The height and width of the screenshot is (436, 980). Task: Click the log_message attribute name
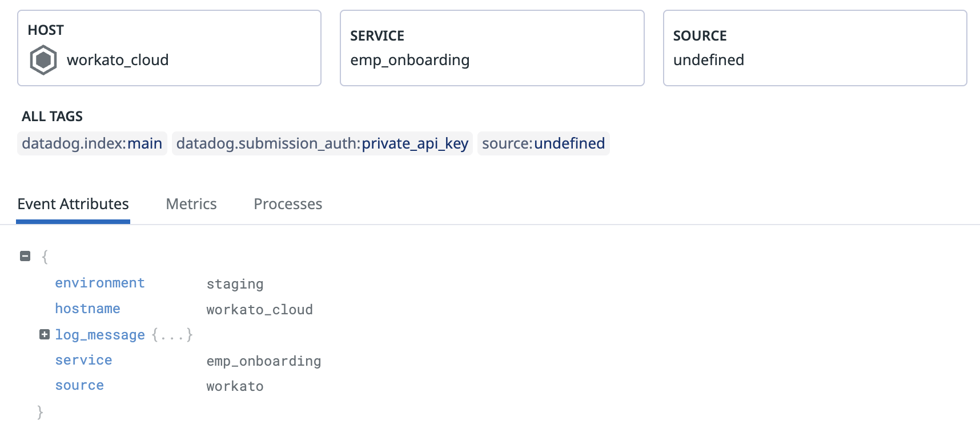100,335
